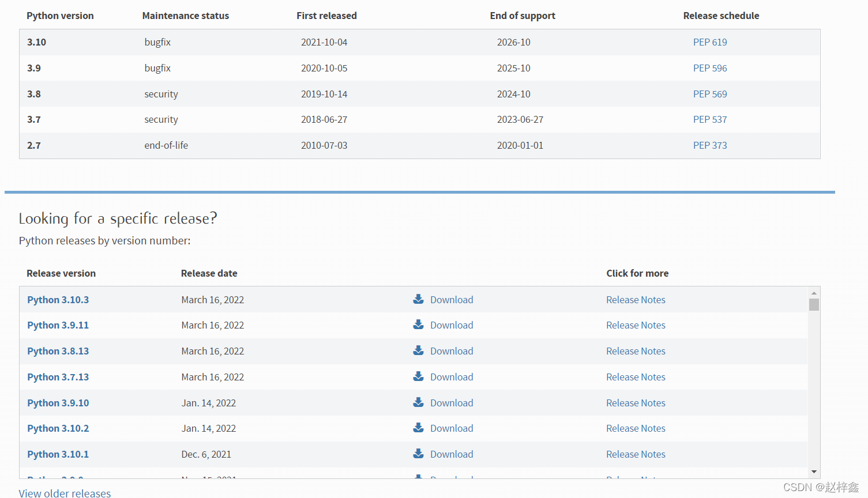The width and height of the screenshot is (868, 498).
Task: Click the End of support column header
Action: coord(523,16)
